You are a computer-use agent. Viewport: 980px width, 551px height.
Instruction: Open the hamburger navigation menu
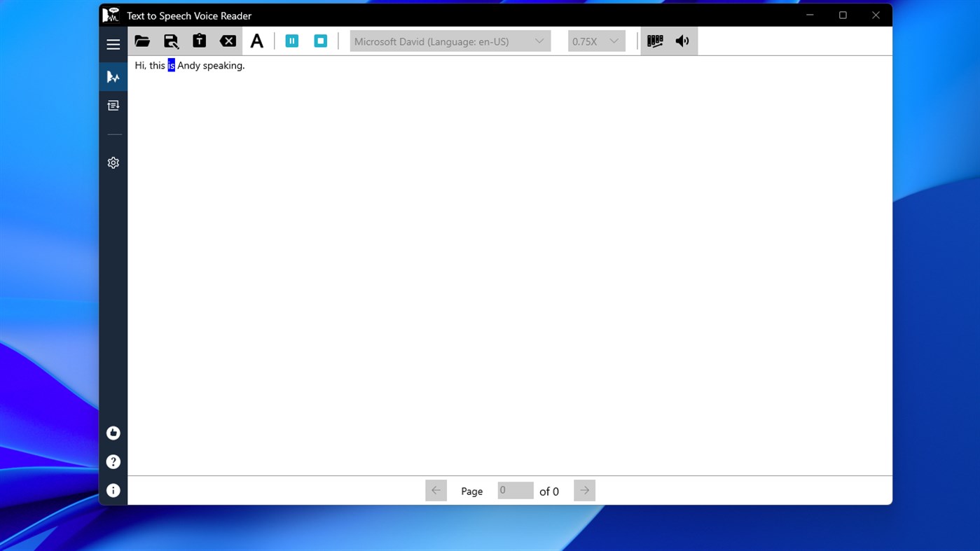tap(113, 44)
